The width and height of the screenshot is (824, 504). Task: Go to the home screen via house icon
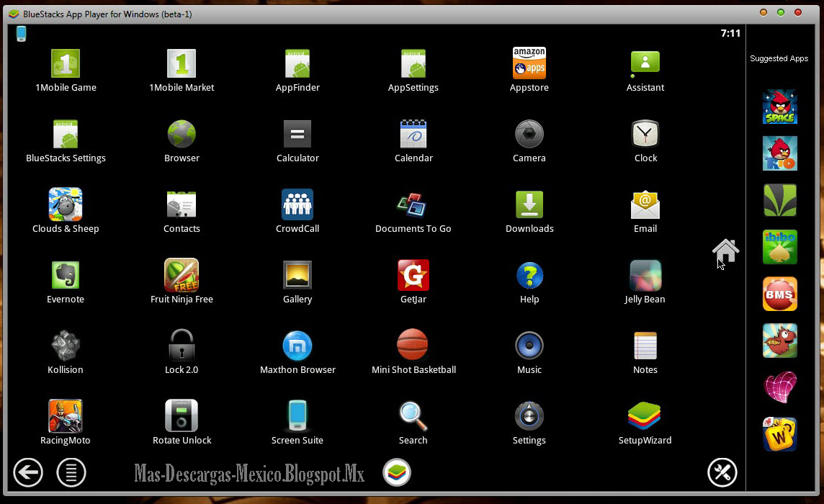point(726,250)
